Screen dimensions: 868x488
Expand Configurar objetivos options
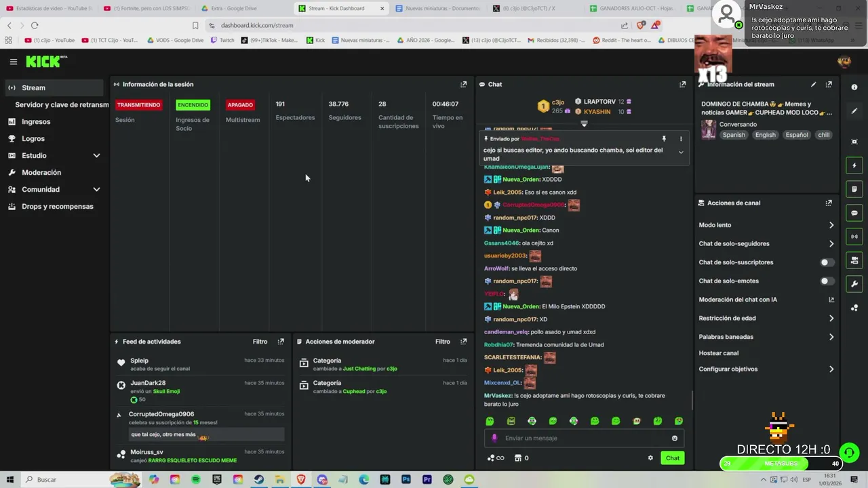pyautogui.click(x=831, y=369)
